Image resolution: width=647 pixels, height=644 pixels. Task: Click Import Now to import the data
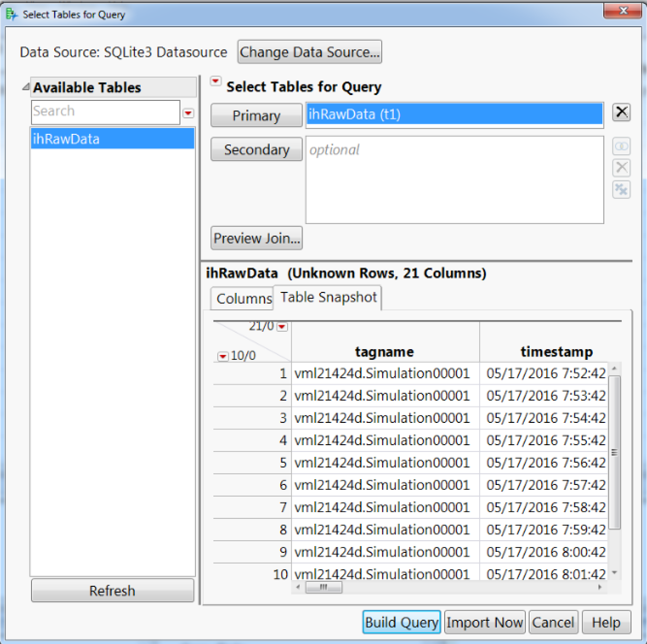pyautogui.click(x=484, y=622)
